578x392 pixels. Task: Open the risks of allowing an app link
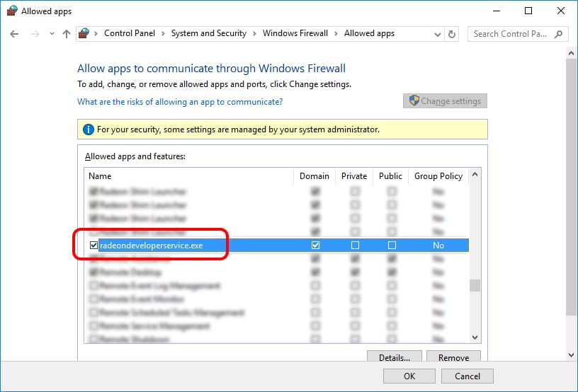coord(179,102)
